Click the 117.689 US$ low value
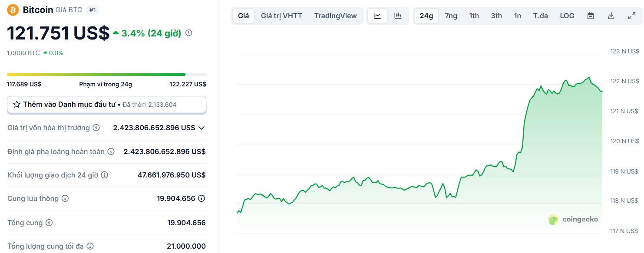Screen dimensions: 644x253 24,84
